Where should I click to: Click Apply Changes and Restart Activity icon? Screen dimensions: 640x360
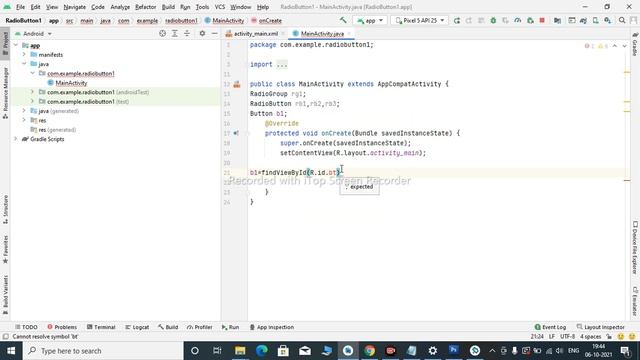(469, 20)
